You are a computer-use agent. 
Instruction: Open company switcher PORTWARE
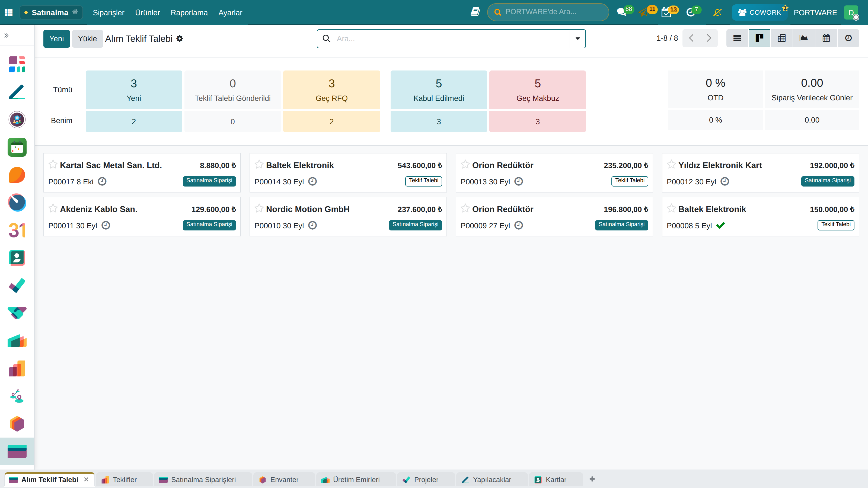point(815,12)
